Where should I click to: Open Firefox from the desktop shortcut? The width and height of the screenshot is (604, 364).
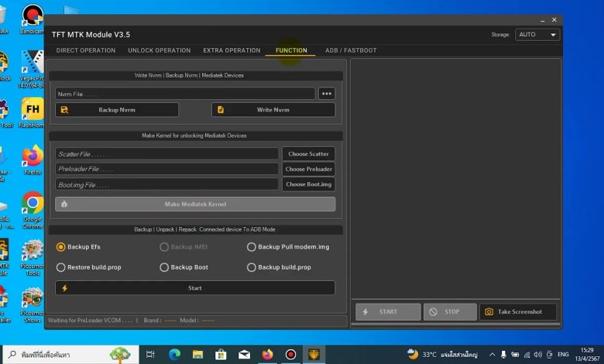(x=33, y=156)
